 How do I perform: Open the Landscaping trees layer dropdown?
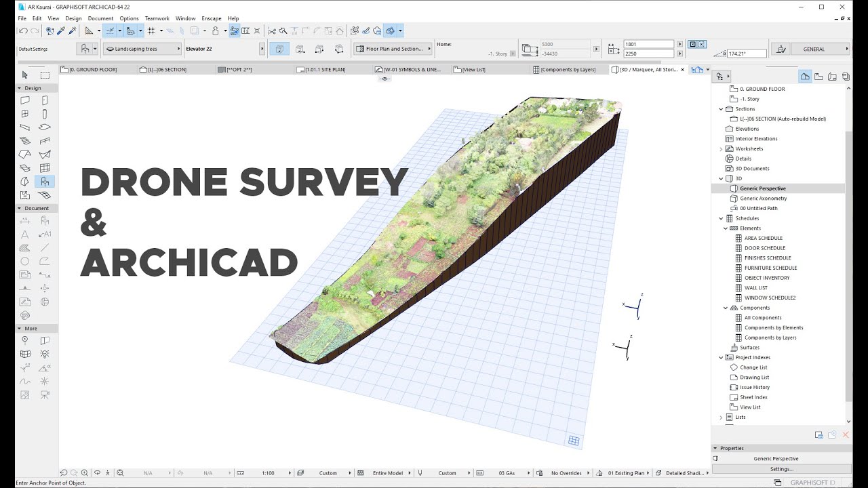(142, 49)
